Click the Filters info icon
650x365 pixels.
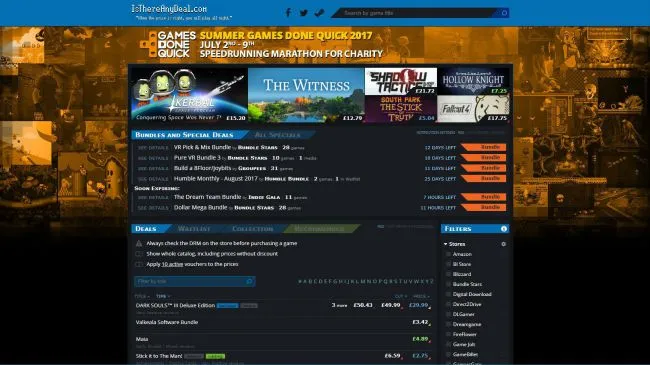(504, 229)
